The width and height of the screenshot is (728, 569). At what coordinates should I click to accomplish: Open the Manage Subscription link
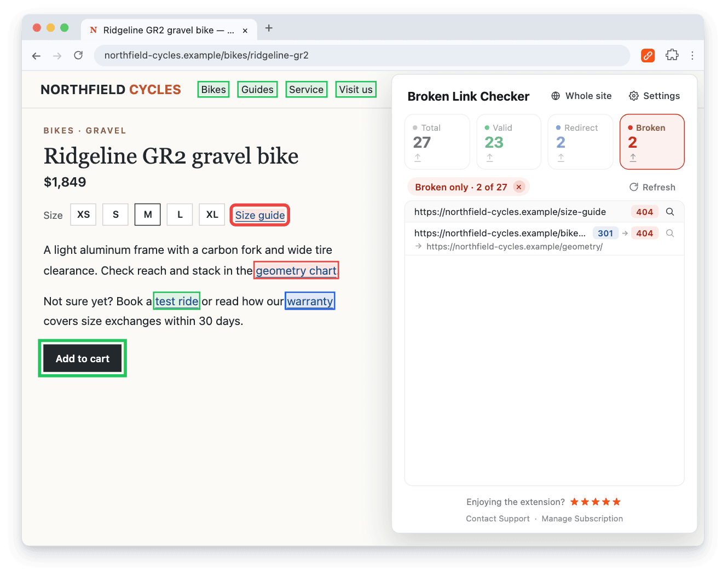[x=582, y=519]
